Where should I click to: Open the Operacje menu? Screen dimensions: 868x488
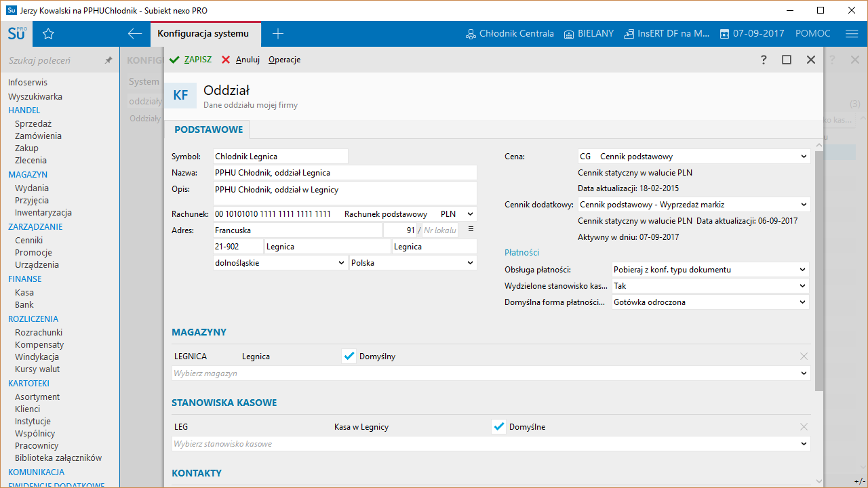click(x=284, y=60)
